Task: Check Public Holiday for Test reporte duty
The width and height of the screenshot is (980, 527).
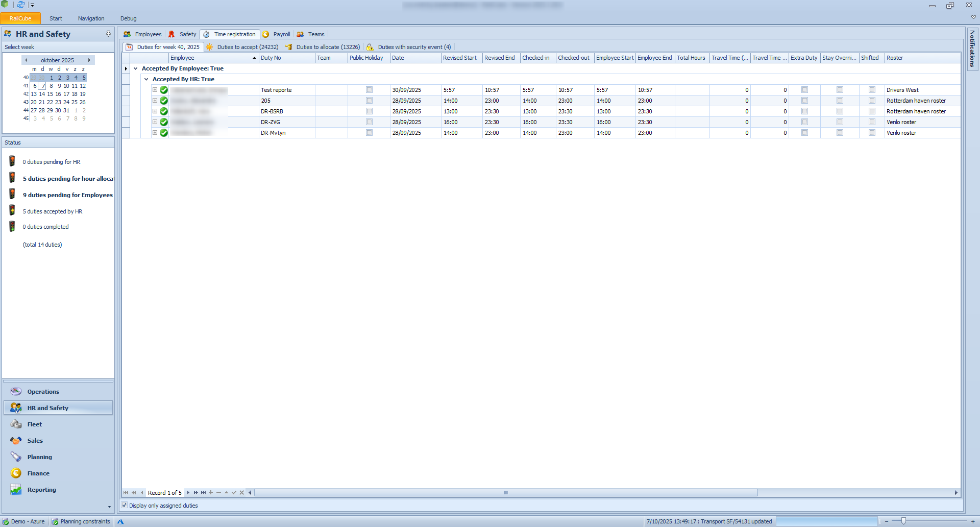Action: click(369, 90)
